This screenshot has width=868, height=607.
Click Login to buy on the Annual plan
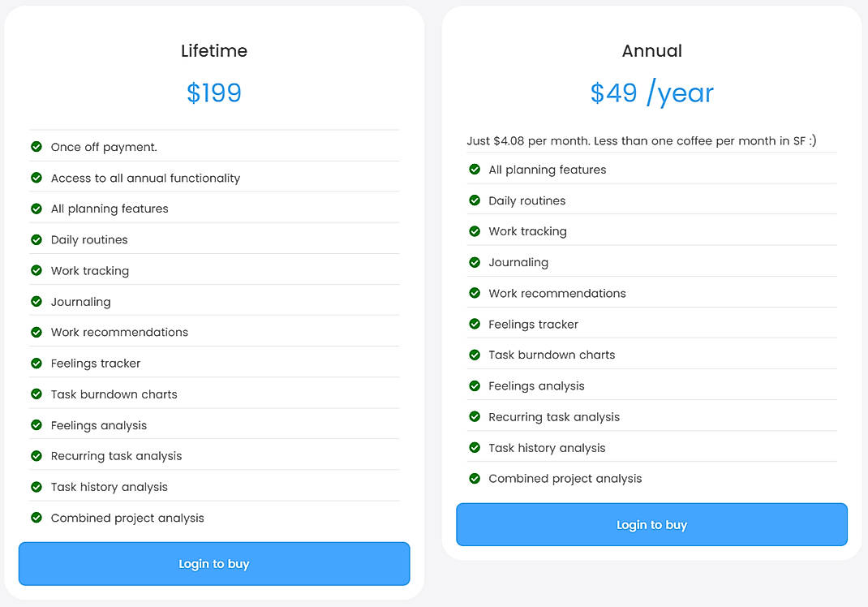pos(651,524)
